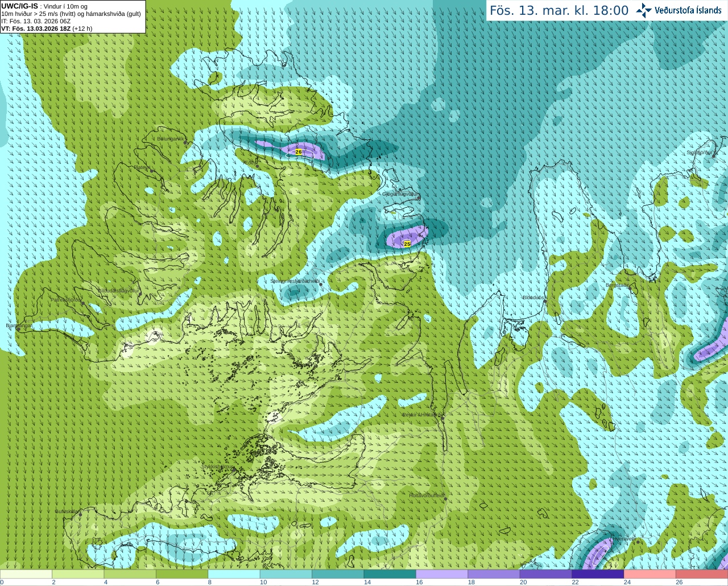Click the Bíldudalsflugvöllur station label
This screenshot has width=728, height=586.
point(119,290)
